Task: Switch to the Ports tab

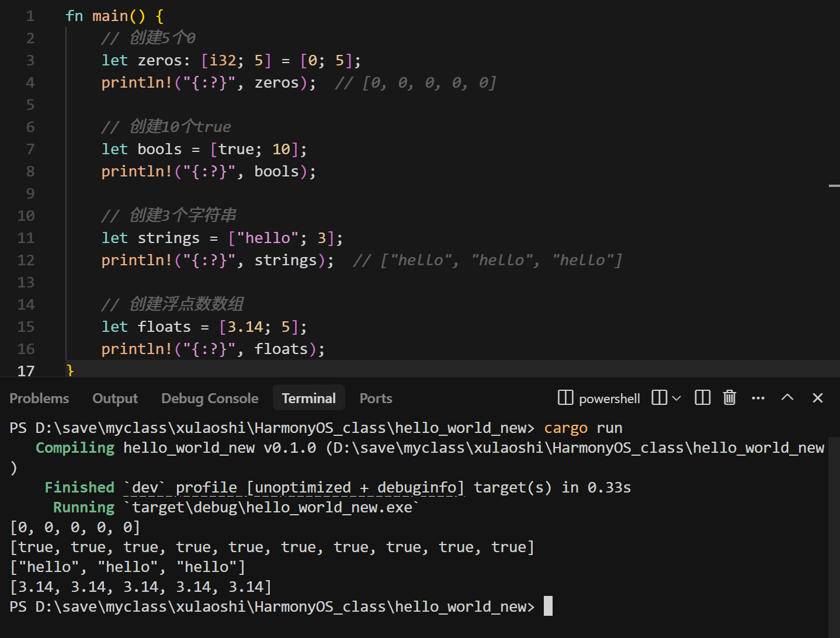Action: click(376, 398)
